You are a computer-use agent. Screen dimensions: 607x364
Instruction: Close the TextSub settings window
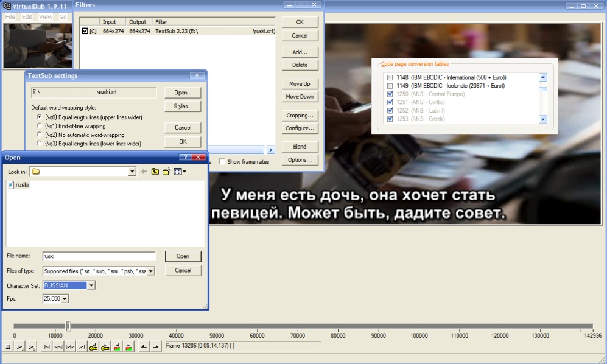click(197, 75)
